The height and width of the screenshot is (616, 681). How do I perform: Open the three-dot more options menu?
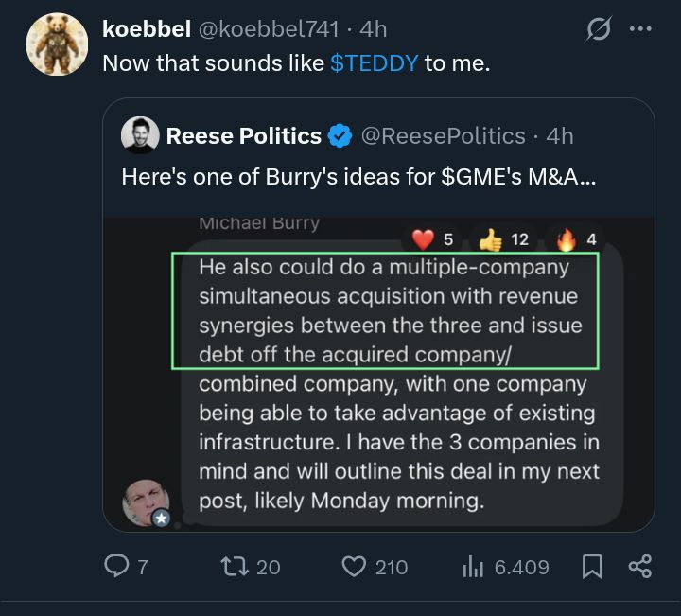(x=640, y=29)
